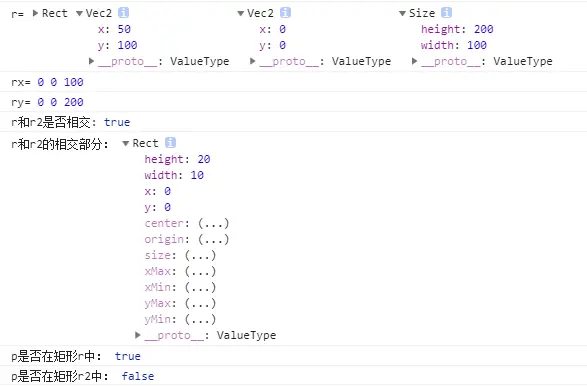Click 'true' after p是否在矩形r中
Image resolution: width=587 pixels, height=387 pixels.
click(x=128, y=356)
